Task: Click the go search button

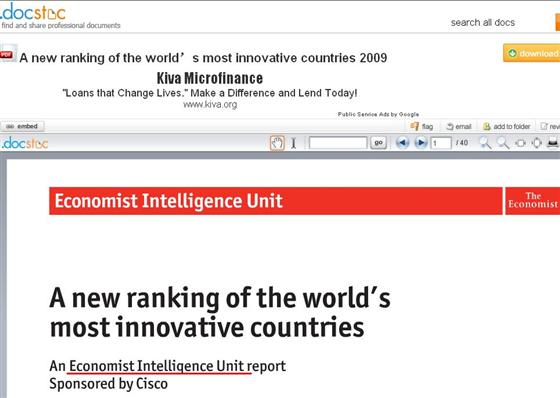Action: point(379,143)
